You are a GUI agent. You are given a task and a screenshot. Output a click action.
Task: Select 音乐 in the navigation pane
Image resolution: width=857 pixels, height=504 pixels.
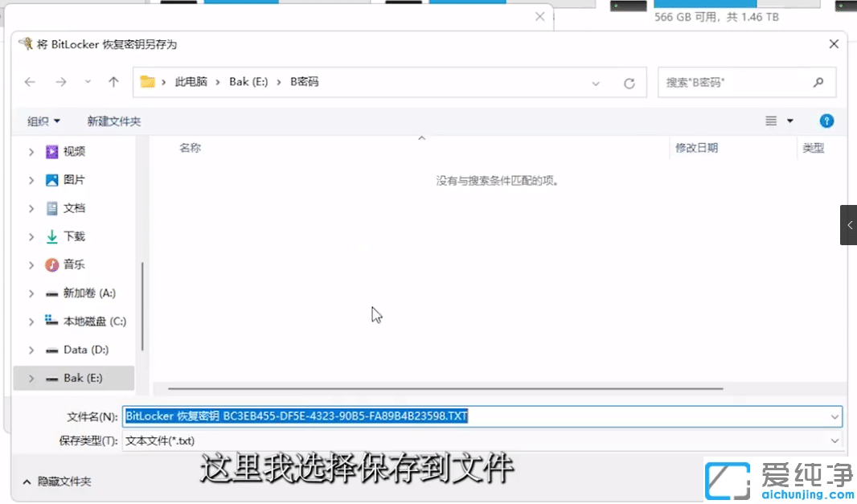[x=74, y=264]
